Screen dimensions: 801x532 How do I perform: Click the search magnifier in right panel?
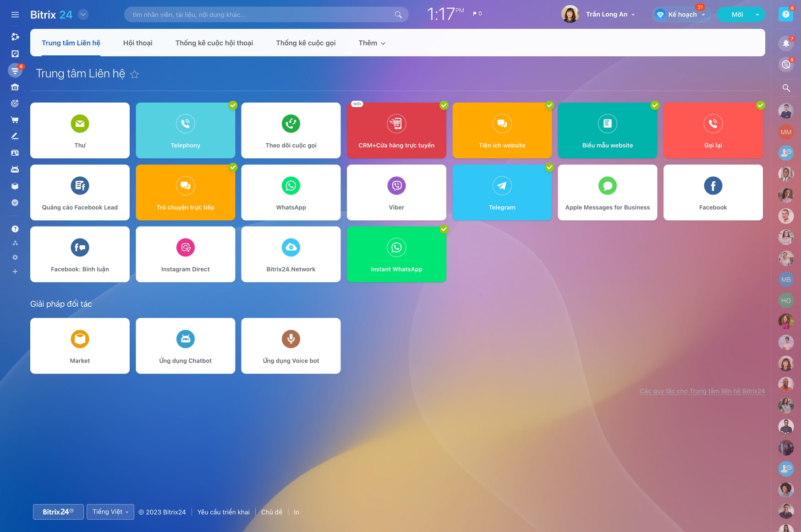(x=786, y=88)
